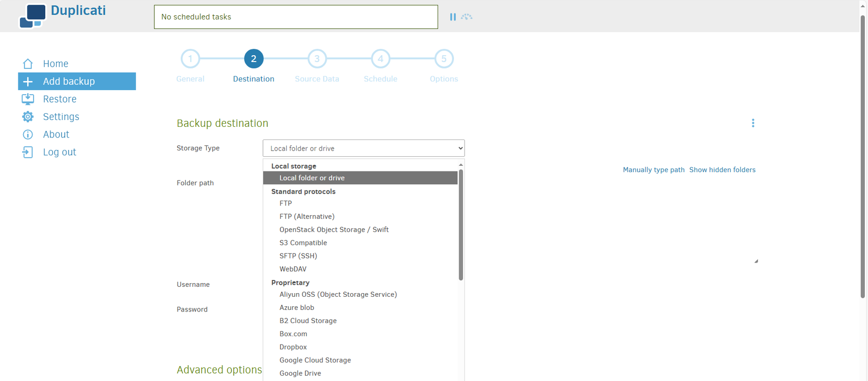The height and width of the screenshot is (381, 868).
Task: Select Add backup in the sidebar
Action: 77,82
